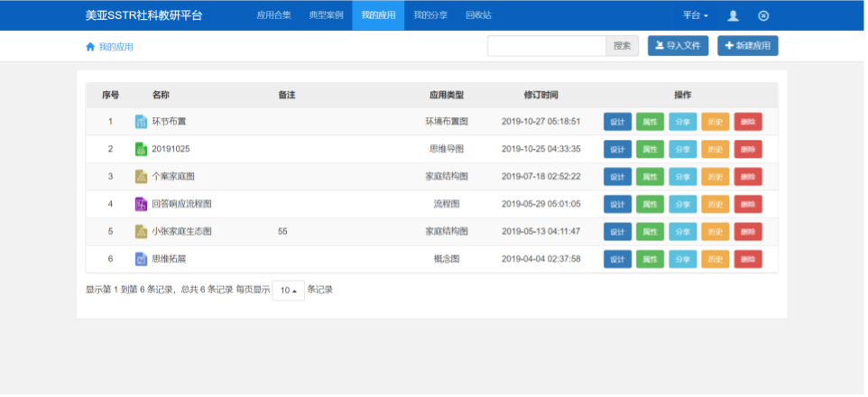Click 设计 button for 回答响应流程图
Viewport: 868px width, 397px height.
coord(617,204)
